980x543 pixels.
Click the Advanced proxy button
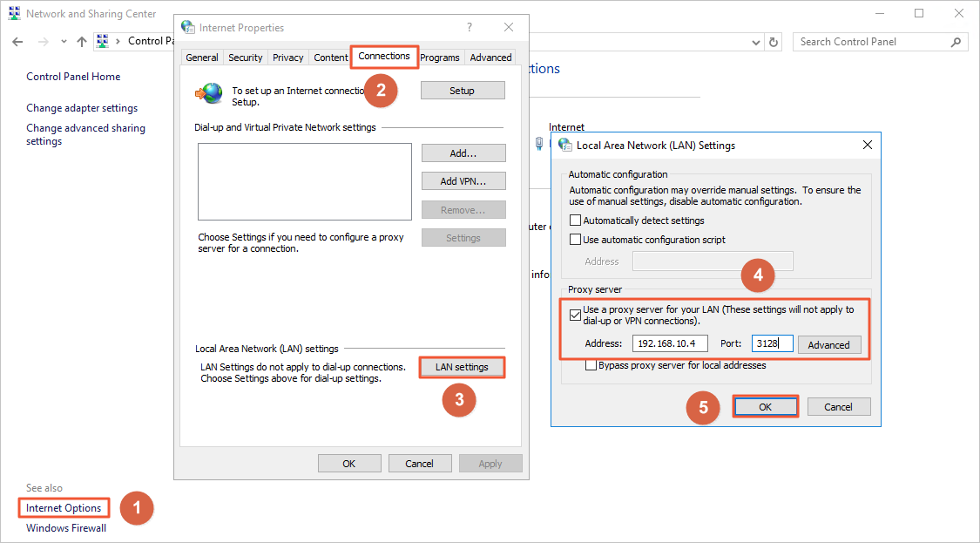tap(829, 344)
